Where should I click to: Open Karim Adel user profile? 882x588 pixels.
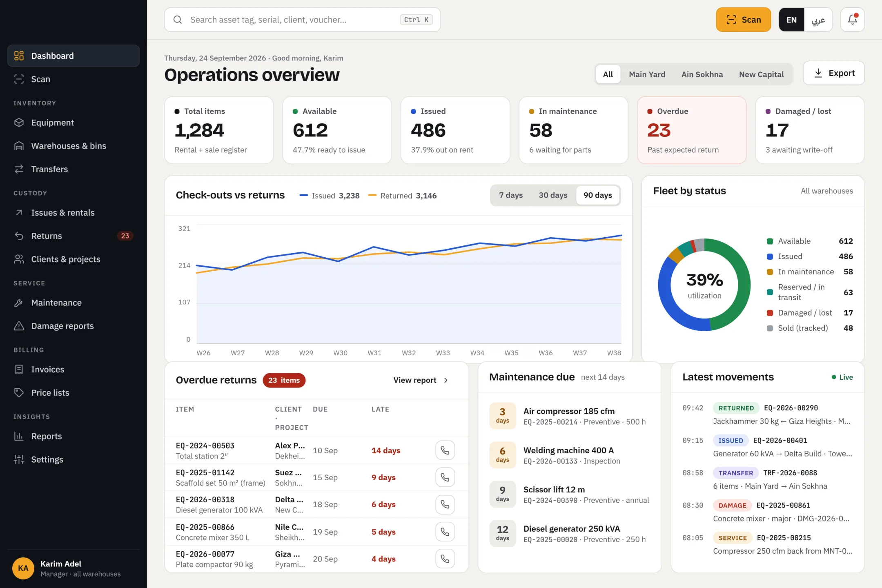(x=73, y=568)
